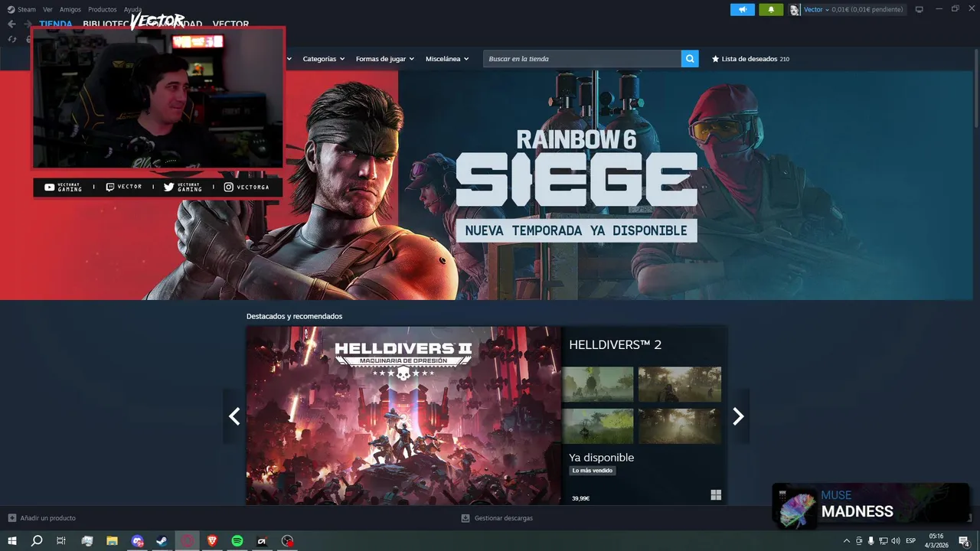Screen dimensions: 980x551
Task: Show next featured game carousel arrow
Action: (738, 416)
